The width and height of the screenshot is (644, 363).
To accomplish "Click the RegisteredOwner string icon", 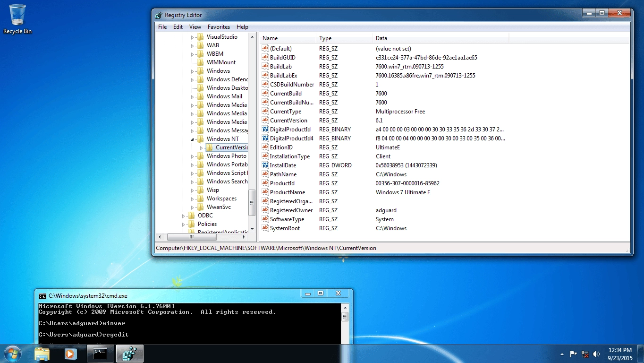I will pyautogui.click(x=265, y=210).
